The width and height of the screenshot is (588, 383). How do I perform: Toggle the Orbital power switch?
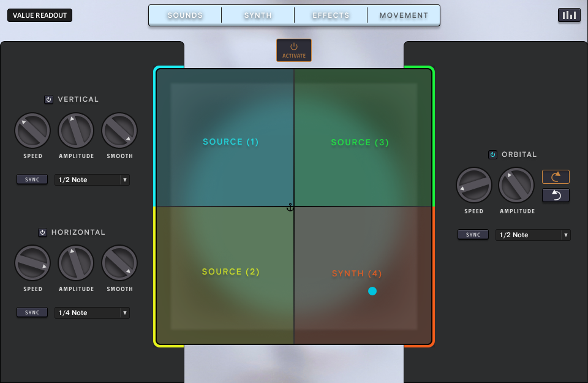[x=492, y=154]
